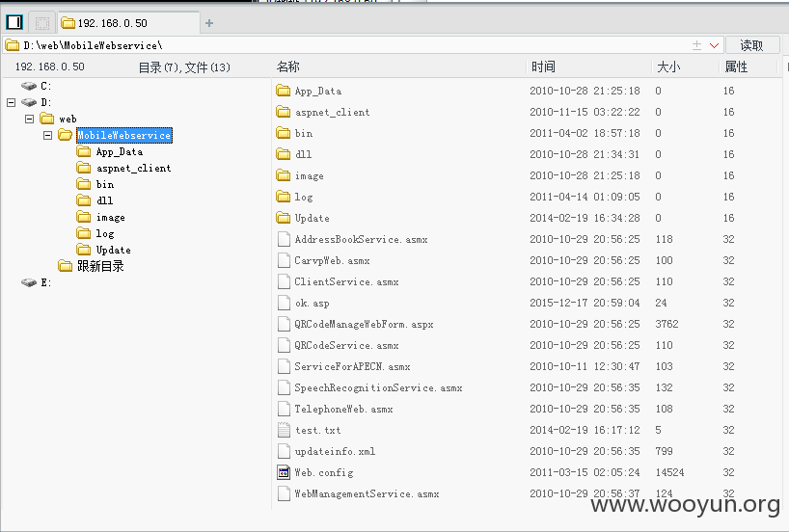Viewport: 789px width, 532px height.
Task: Collapse the web folder node
Action: click(29, 120)
